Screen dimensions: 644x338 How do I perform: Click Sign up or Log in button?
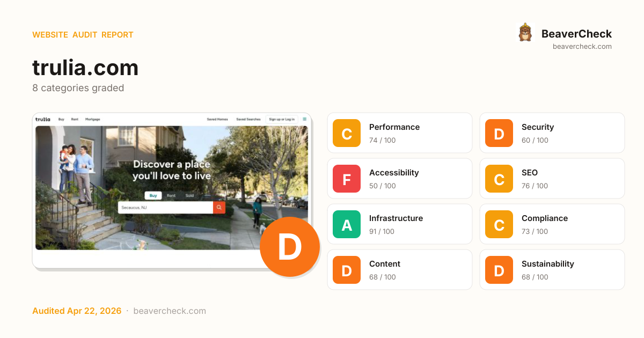click(282, 119)
